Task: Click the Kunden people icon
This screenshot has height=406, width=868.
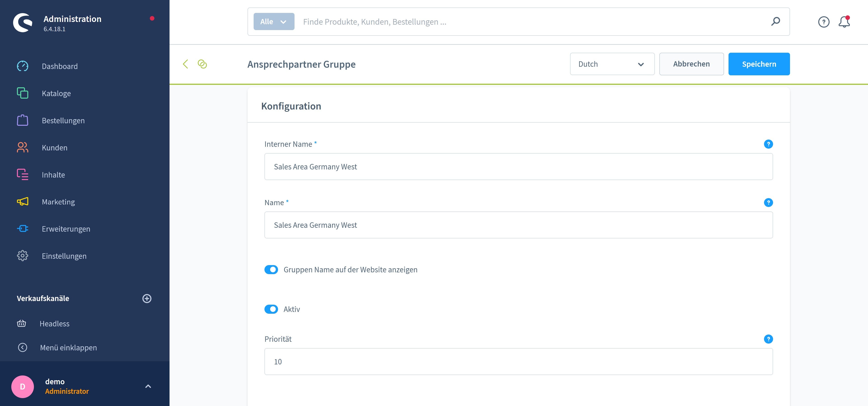Action: pos(23,147)
